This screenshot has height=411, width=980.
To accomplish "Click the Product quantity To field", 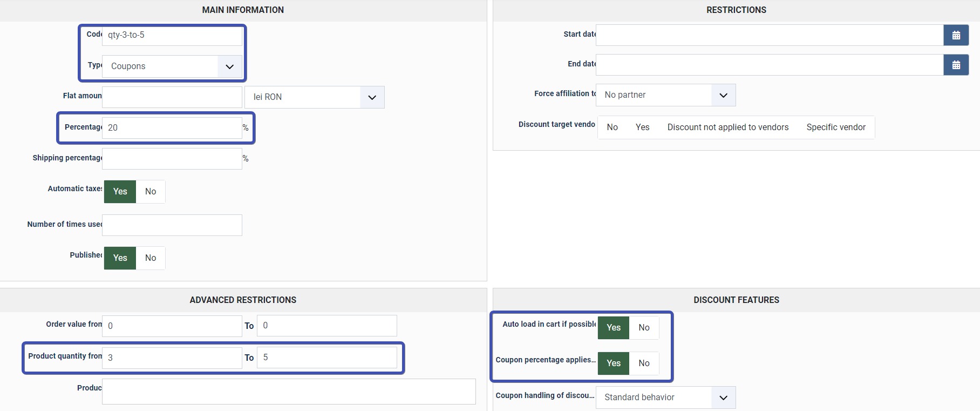I will point(326,358).
